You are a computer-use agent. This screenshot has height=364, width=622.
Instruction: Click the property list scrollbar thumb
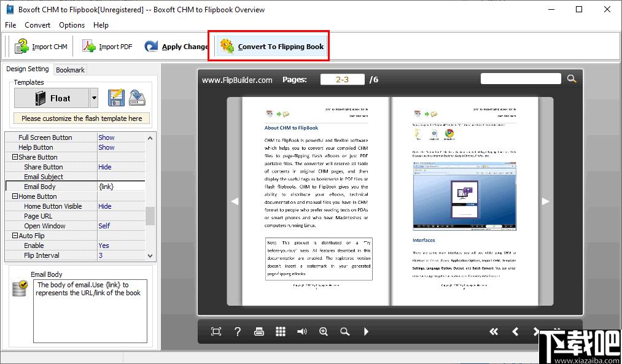coord(150,216)
